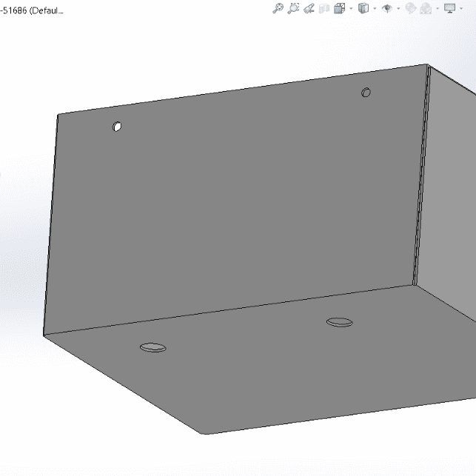
Task: Click the Previous View icon
Action: click(x=309, y=8)
